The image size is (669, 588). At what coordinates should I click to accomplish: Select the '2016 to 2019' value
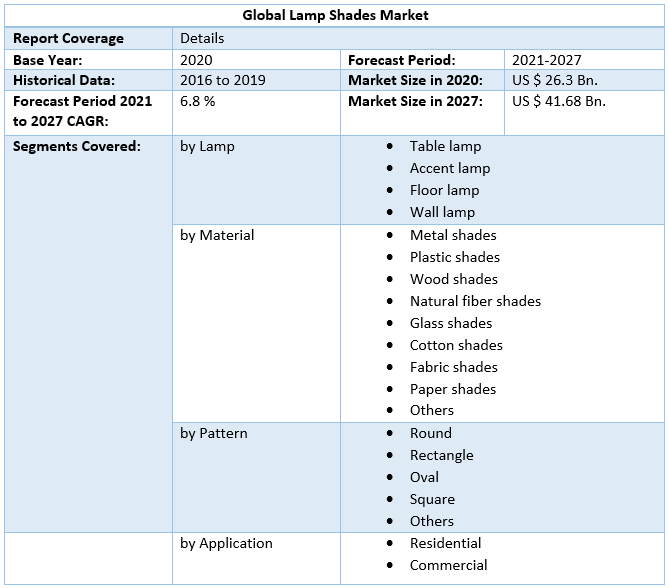point(222,80)
